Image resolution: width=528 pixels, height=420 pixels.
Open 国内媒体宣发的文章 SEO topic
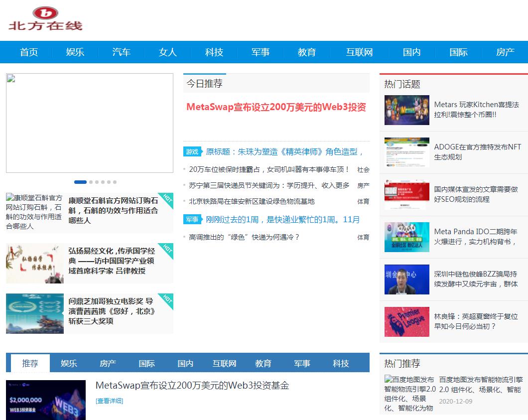(x=476, y=194)
